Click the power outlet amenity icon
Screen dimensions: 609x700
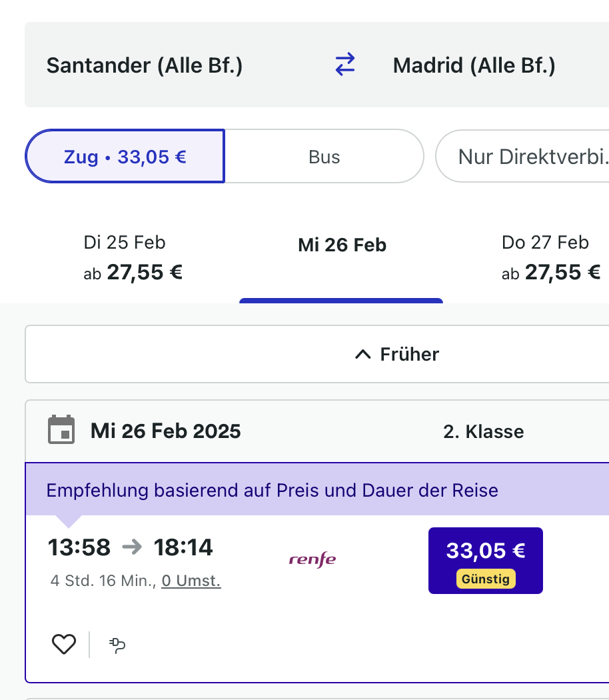pyautogui.click(x=117, y=645)
